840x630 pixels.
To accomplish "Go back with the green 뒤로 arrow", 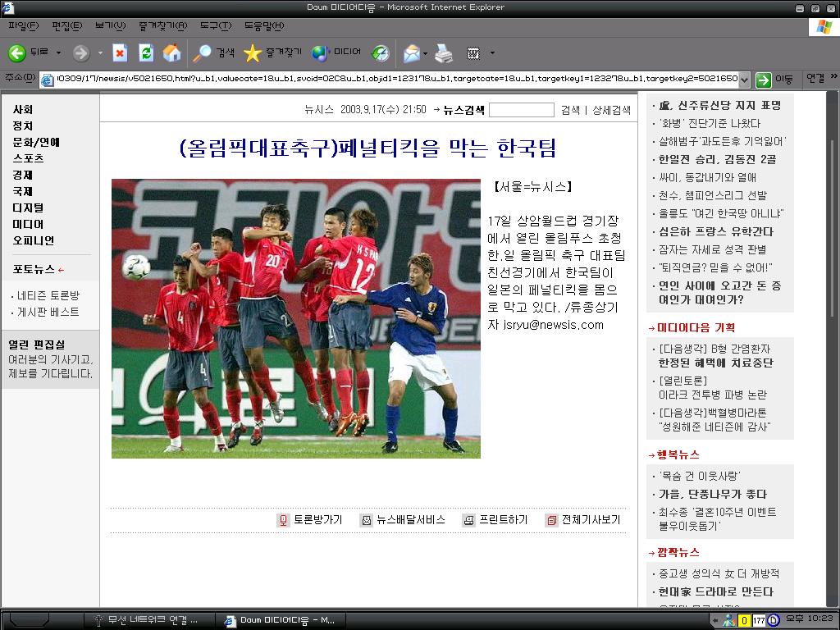I will 28,52.
